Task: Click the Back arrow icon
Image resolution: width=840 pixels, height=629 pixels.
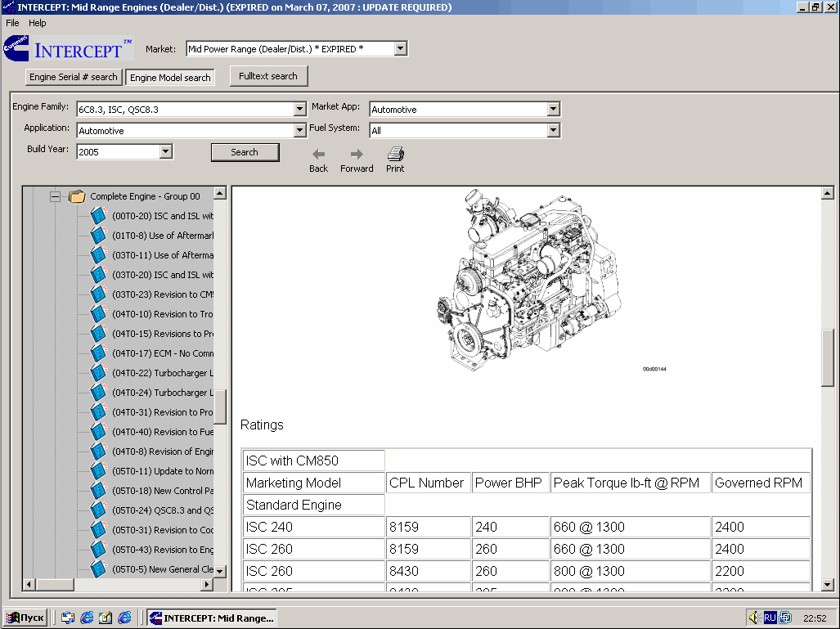Action: [318, 154]
